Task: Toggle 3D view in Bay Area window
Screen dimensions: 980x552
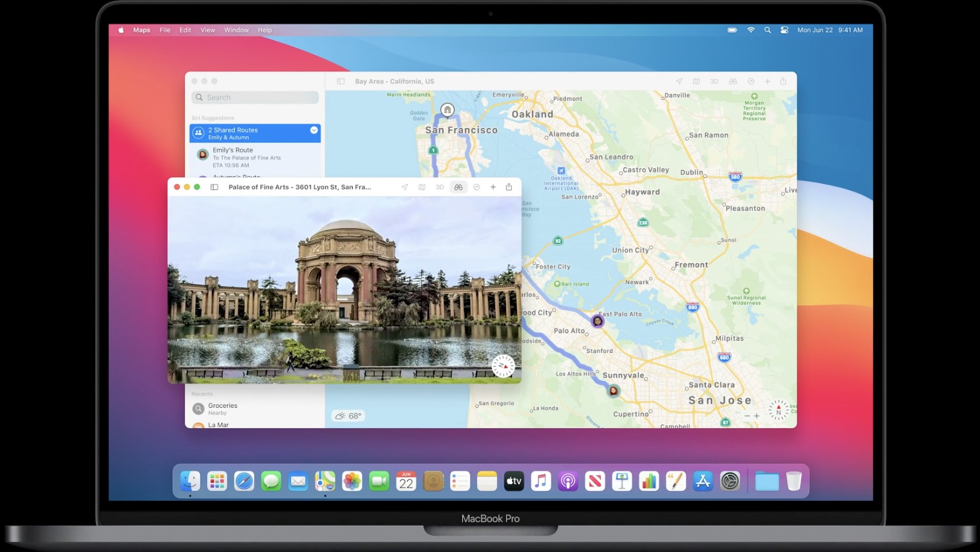Action: [714, 81]
